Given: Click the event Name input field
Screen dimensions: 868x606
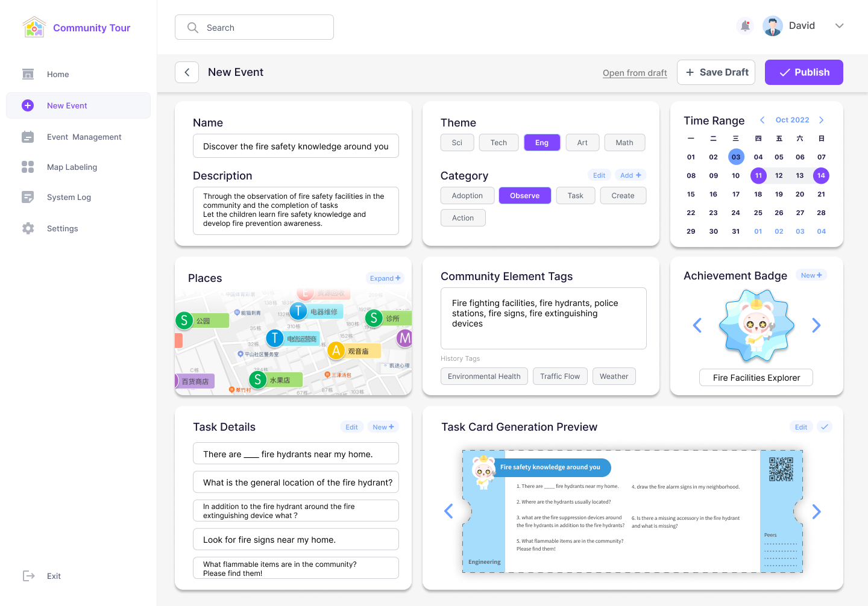Looking at the screenshot, I should point(295,146).
